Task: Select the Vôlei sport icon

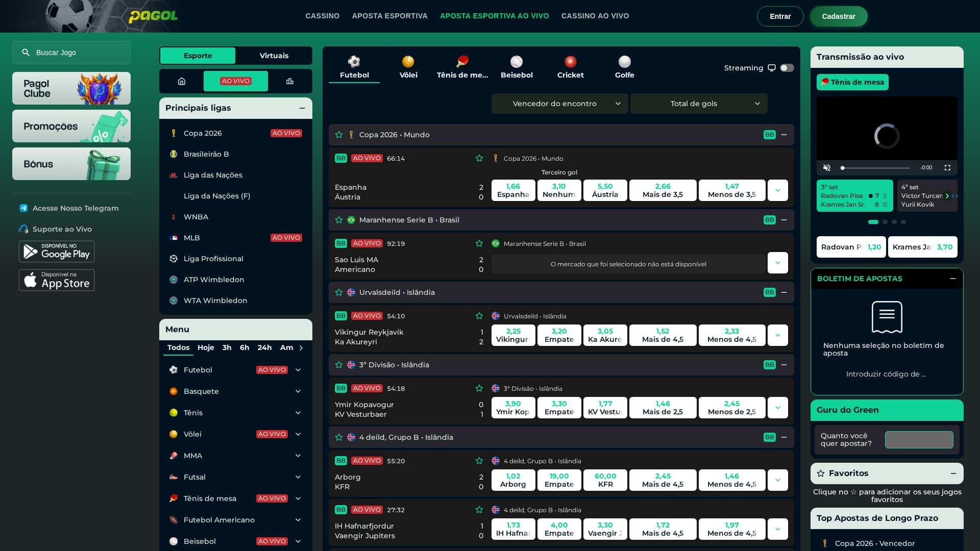Action: (408, 68)
